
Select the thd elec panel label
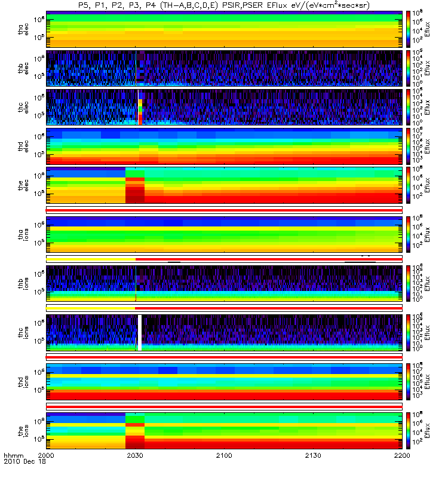click(23, 146)
